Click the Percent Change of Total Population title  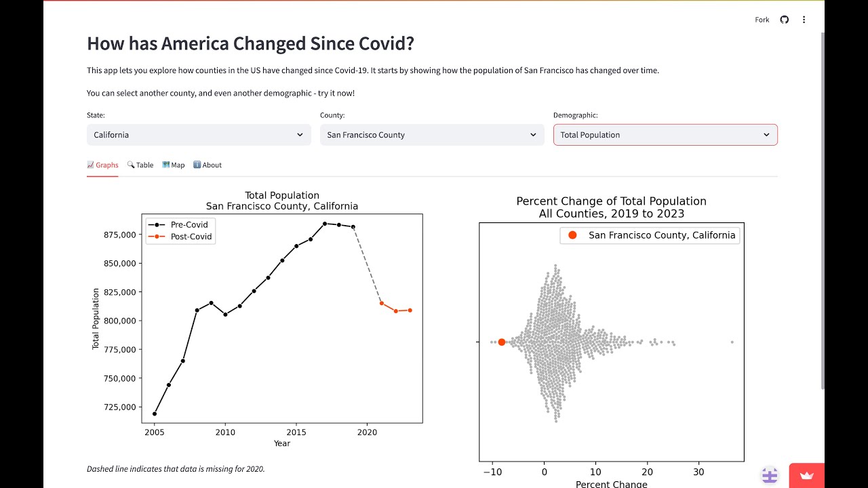tap(612, 207)
